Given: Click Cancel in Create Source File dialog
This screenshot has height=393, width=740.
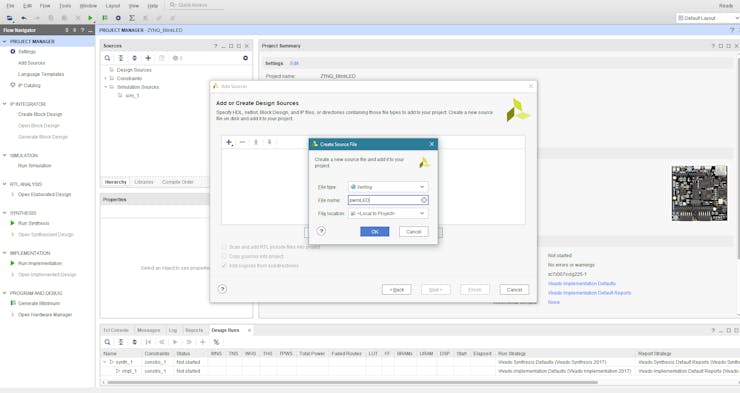Looking at the screenshot, I should coord(413,232).
